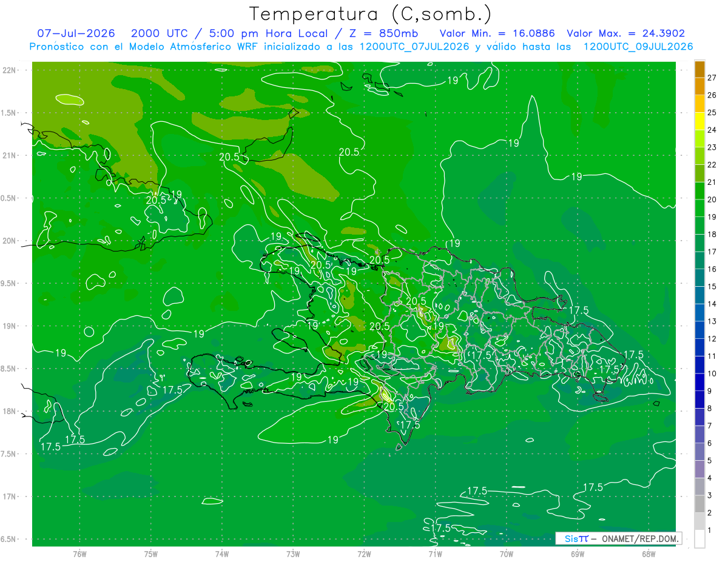Click the "73W" longitude axis label
Viewport: 728px width, 562px height.
[x=293, y=555]
